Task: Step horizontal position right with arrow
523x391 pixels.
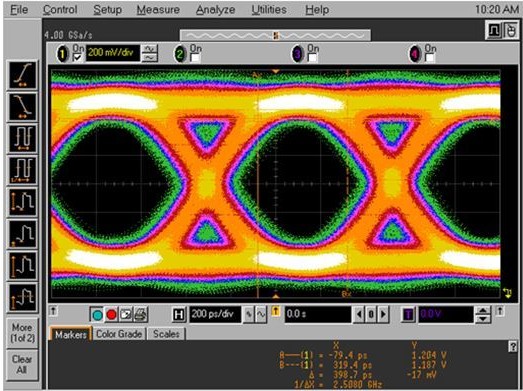Action: 383,314
